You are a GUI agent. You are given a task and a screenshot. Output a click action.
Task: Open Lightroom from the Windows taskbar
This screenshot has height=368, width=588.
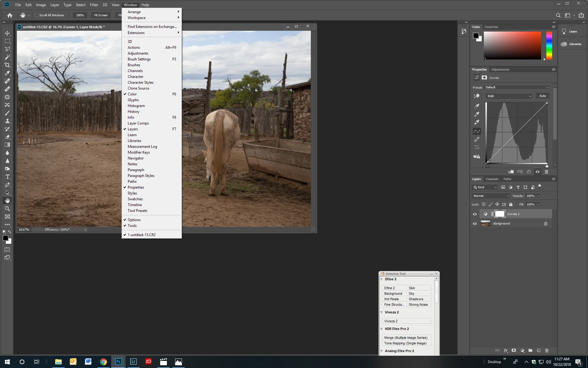point(133,362)
